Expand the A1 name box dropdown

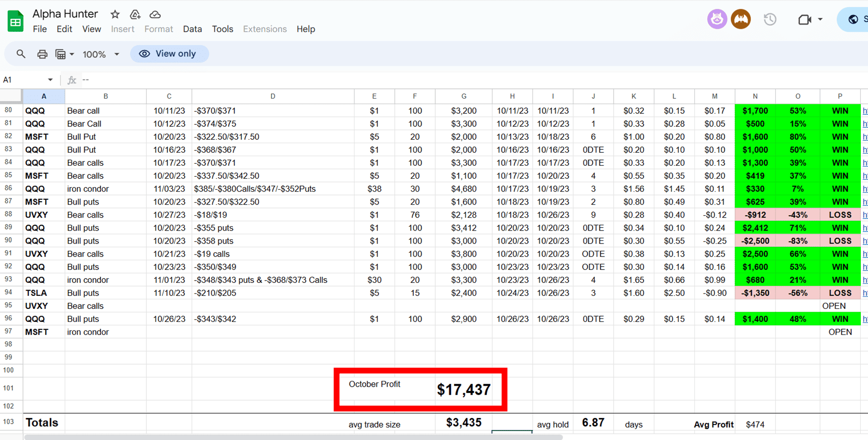click(x=50, y=80)
